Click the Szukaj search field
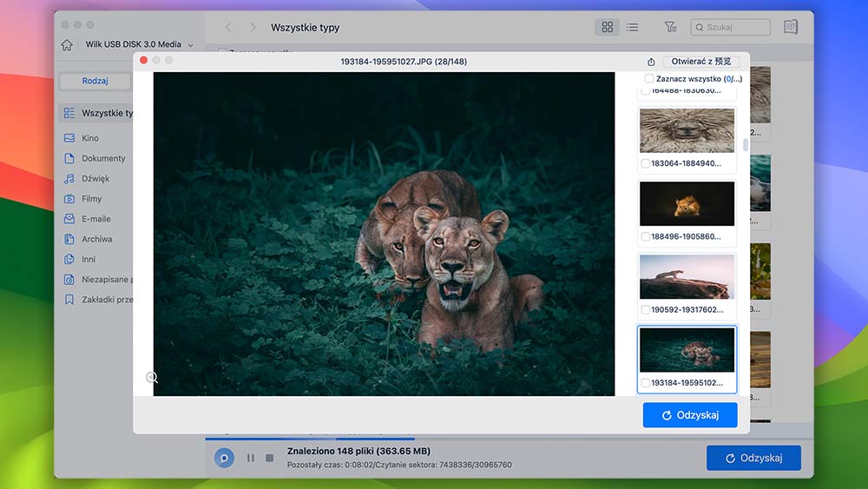Image resolution: width=868 pixels, height=489 pixels. click(730, 27)
